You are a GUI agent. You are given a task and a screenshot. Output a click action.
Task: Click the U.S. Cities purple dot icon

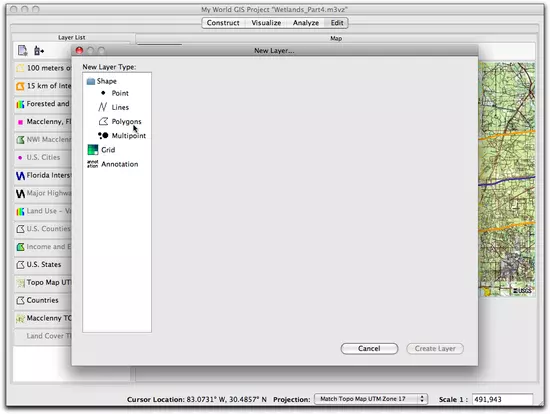pos(20,158)
